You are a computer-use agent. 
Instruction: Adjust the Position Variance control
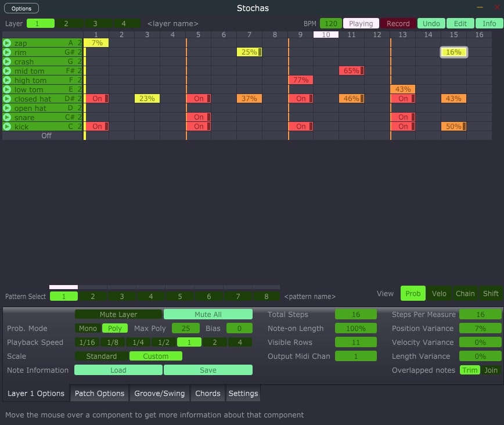(480, 328)
